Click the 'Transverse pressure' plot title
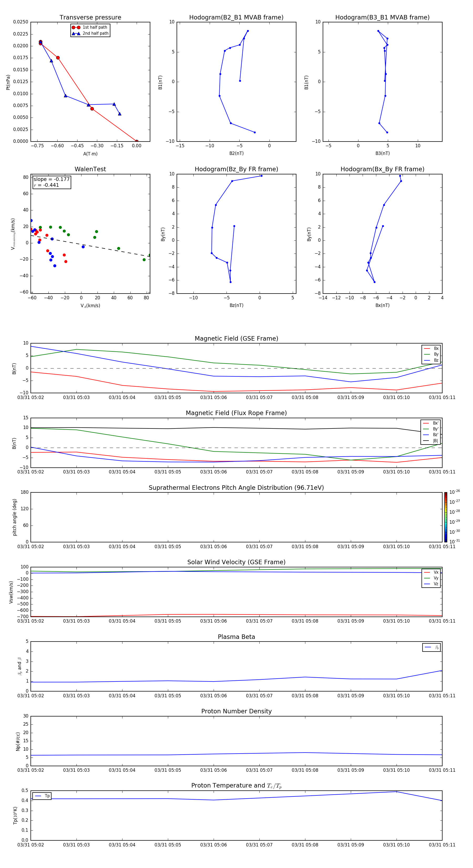473x868 pixels. pyautogui.click(x=90, y=18)
